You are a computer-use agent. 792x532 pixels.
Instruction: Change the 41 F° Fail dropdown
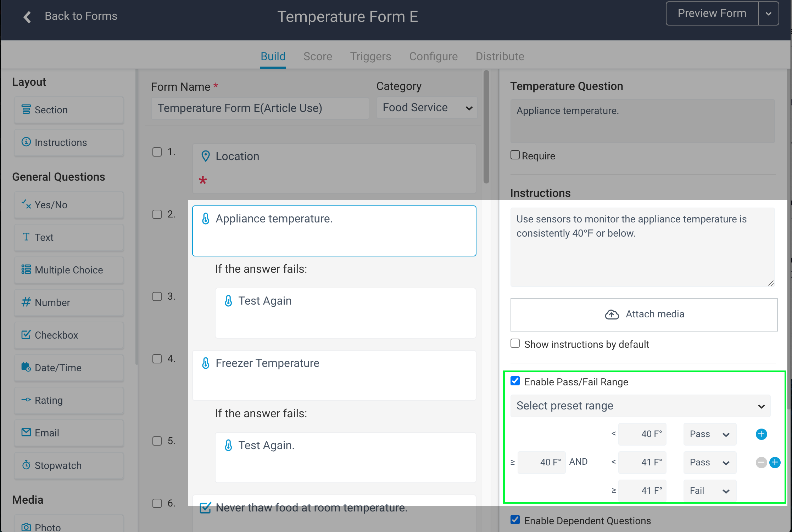[x=709, y=490]
